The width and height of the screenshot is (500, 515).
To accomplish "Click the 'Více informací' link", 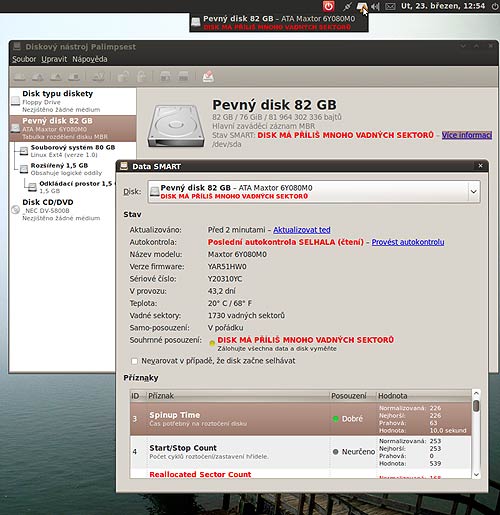I will tap(467, 135).
